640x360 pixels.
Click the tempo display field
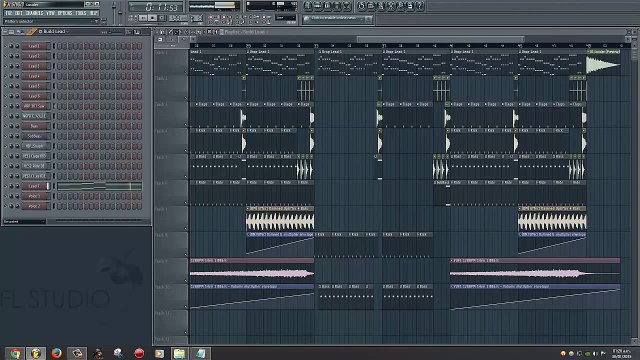pyautogui.click(x=177, y=18)
